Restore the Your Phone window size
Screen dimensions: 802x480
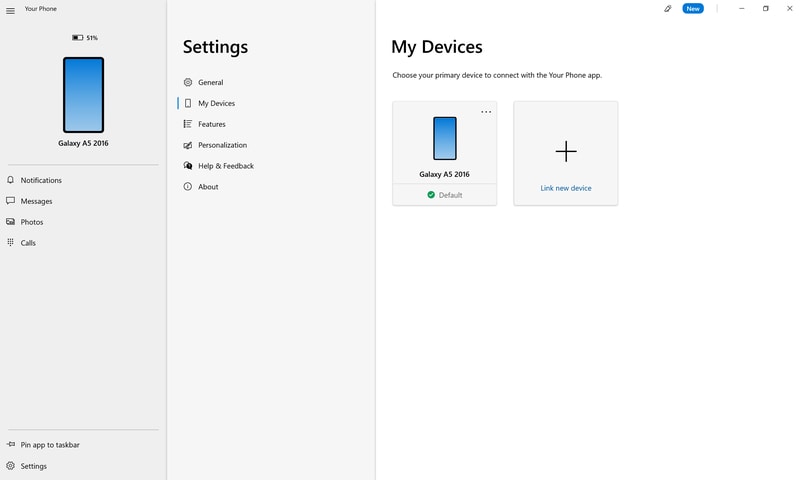[766, 9]
